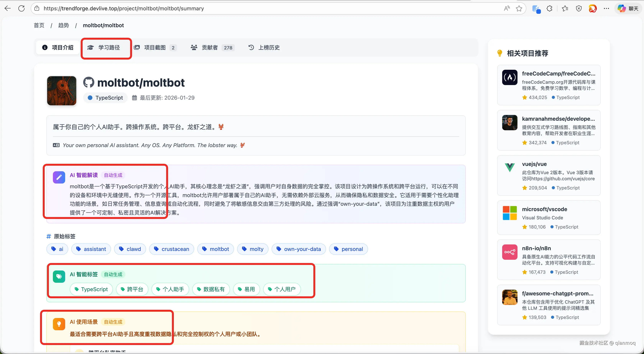The height and width of the screenshot is (354, 644).
Task: Open the GitHub icon beside the moltbot title
Action: [x=89, y=82]
